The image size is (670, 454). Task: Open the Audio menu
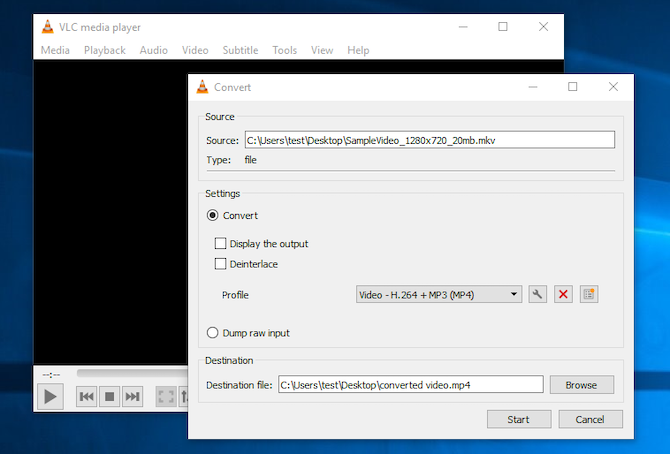pyautogui.click(x=153, y=50)
